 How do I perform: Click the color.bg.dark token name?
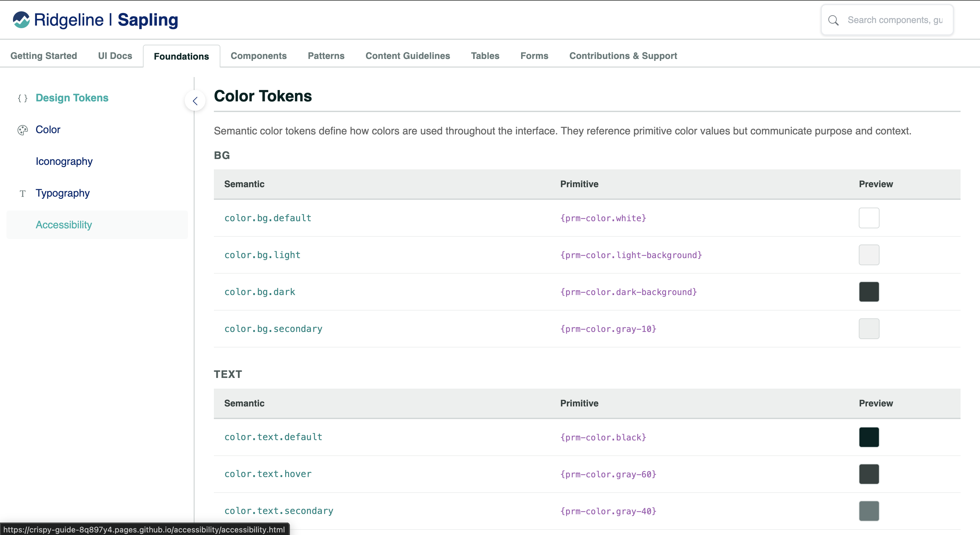point(260,292)
